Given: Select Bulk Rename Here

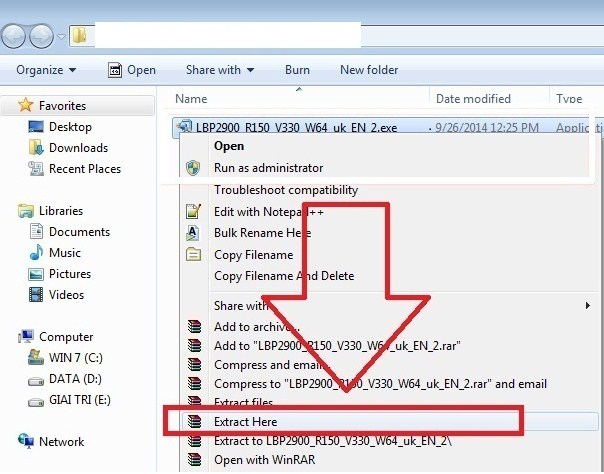Looking at the screenshot, I should 262,233.
